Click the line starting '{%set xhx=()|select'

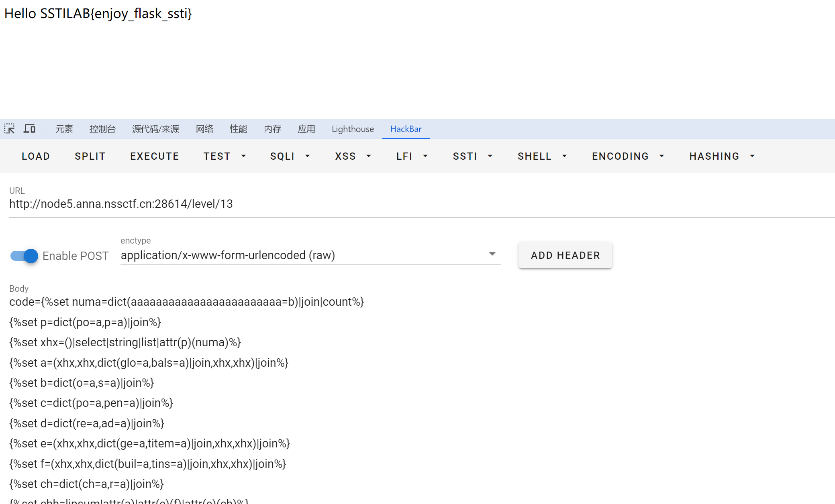pyautogui.click(x=125, y=342)
